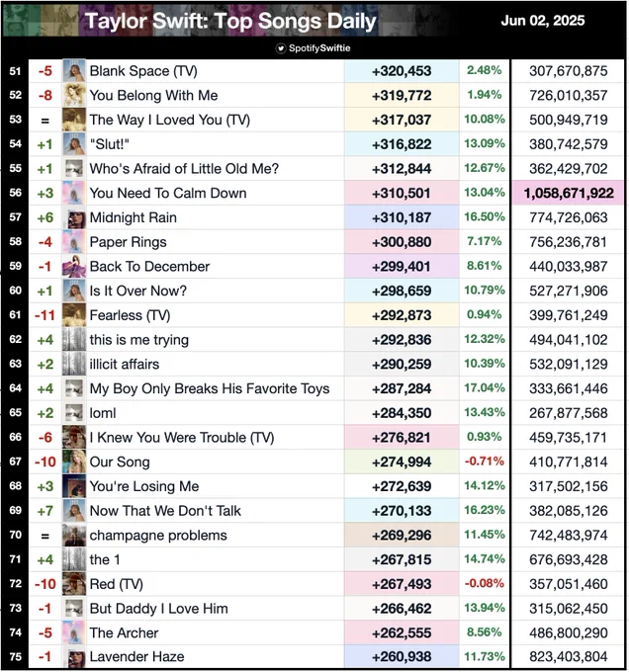Viewport: 629px width, 672px height.
Task: Click the SpotifySwiftie credit link
Action: tap(319, 48)
